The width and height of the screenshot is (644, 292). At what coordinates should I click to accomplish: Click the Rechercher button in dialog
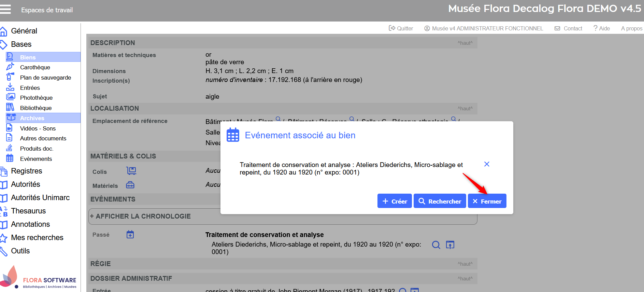point(440,201)
